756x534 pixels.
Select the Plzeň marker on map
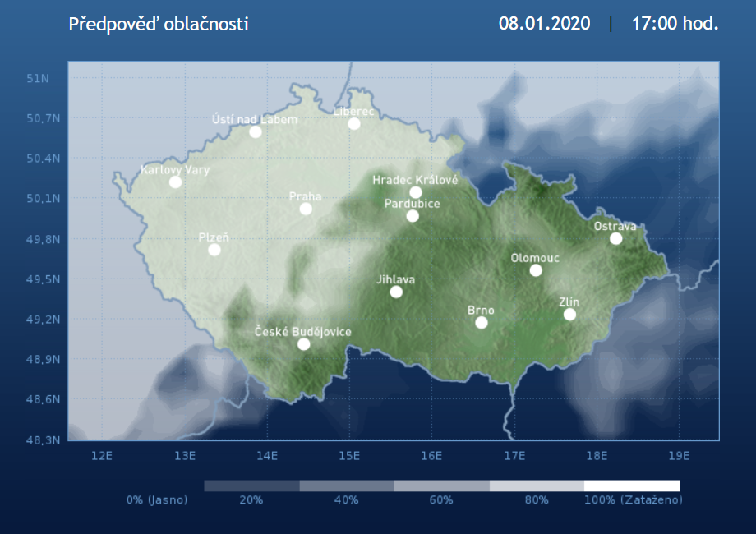pos(214,250)
